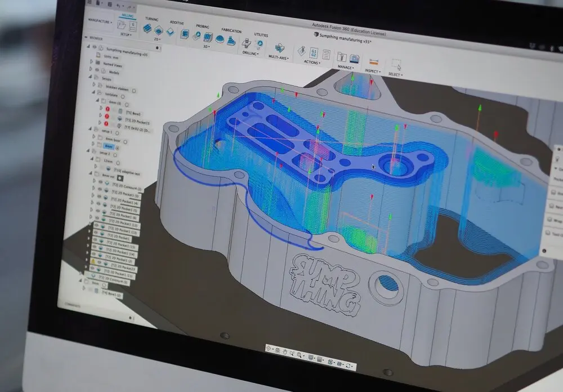
Task: Open the Manage dropdown
Action: pos(346,67)
